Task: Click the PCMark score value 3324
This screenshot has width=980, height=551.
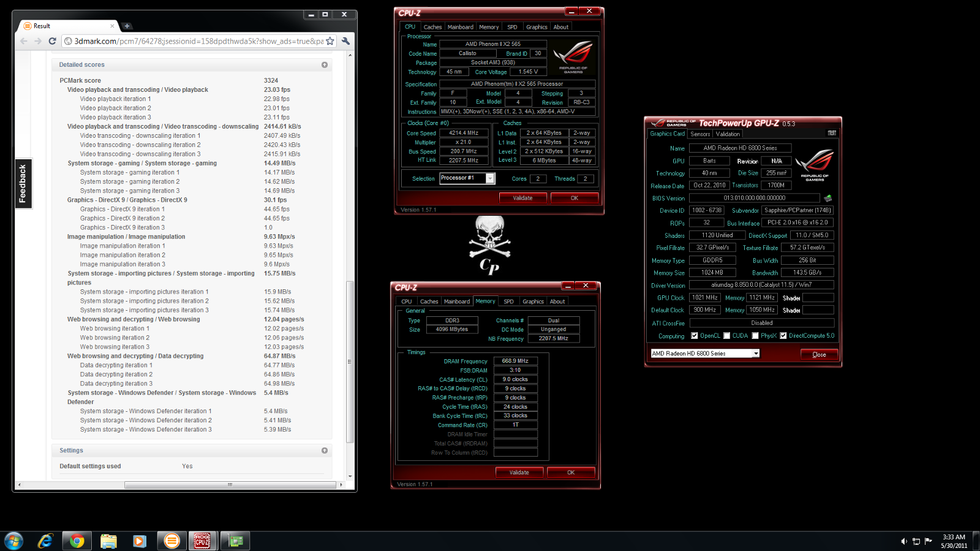Action: tap(271, 80)
